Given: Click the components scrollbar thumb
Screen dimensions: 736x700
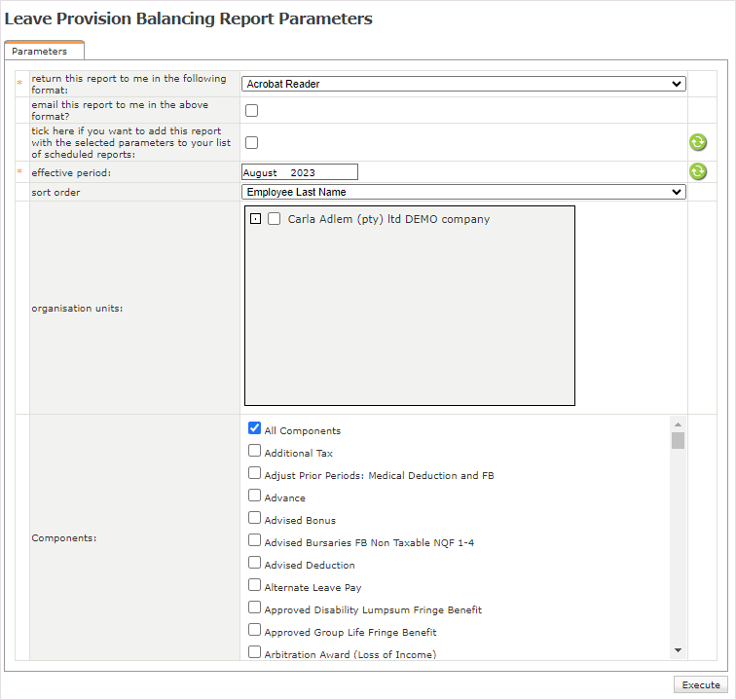Looking at the screenshot, I should pos(678,440).
